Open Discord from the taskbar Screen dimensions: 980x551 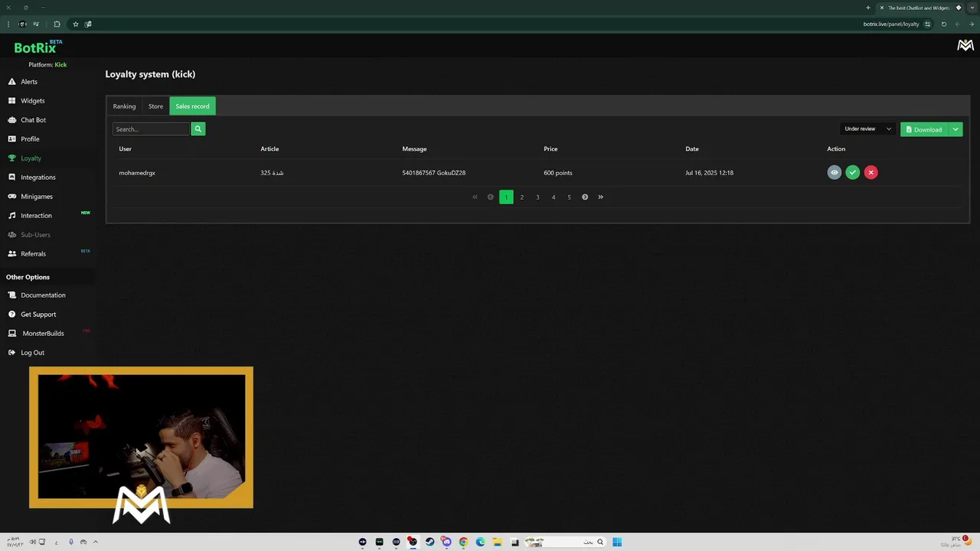446,542
